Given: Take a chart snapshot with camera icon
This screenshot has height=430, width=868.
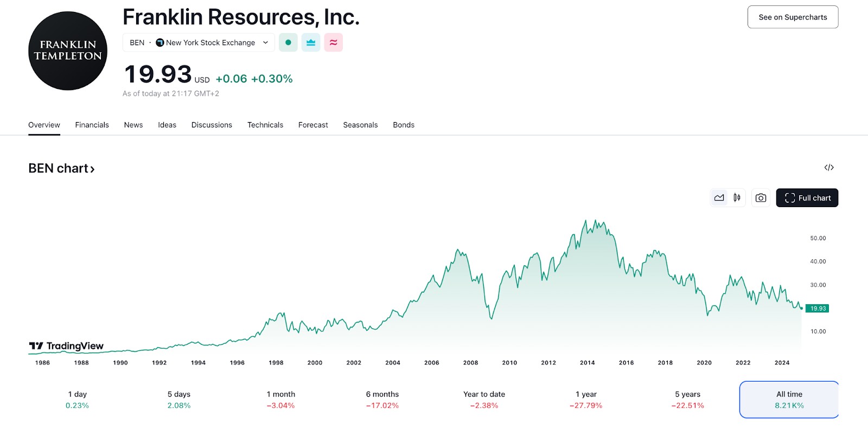Looking at the screenshot, I should (761, 198).
